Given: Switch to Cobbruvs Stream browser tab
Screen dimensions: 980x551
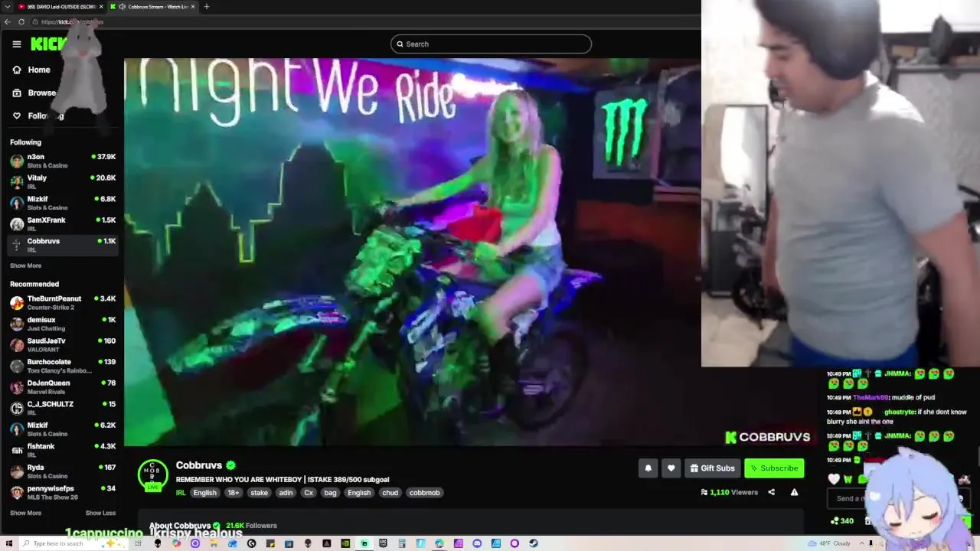Looking at the screenshot, I should click(x=152, y=7).
